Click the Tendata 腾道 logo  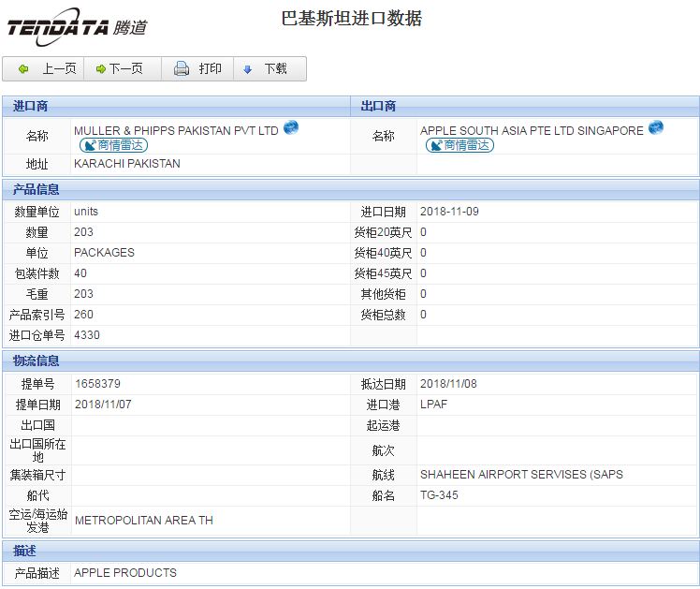pos(77,27)
